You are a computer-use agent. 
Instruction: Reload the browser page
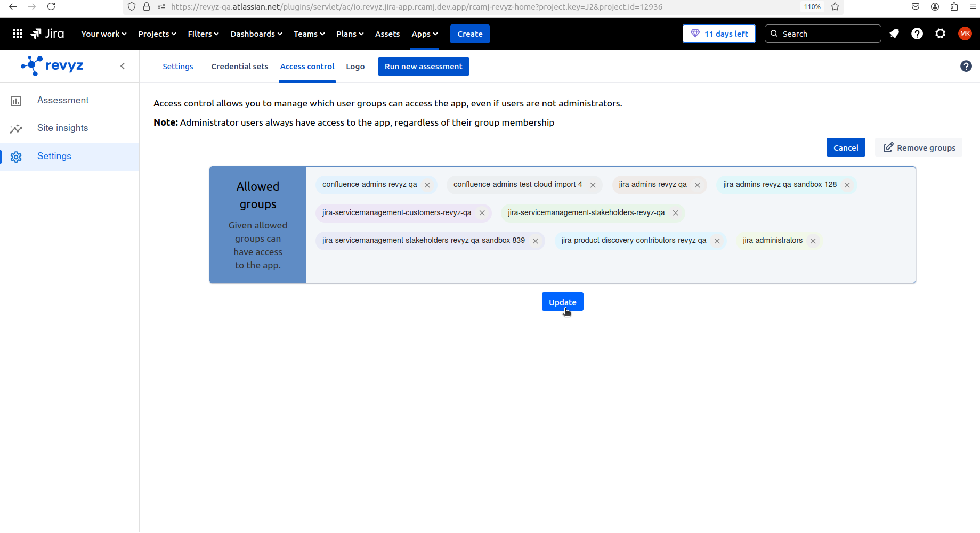tap(51, 6)
